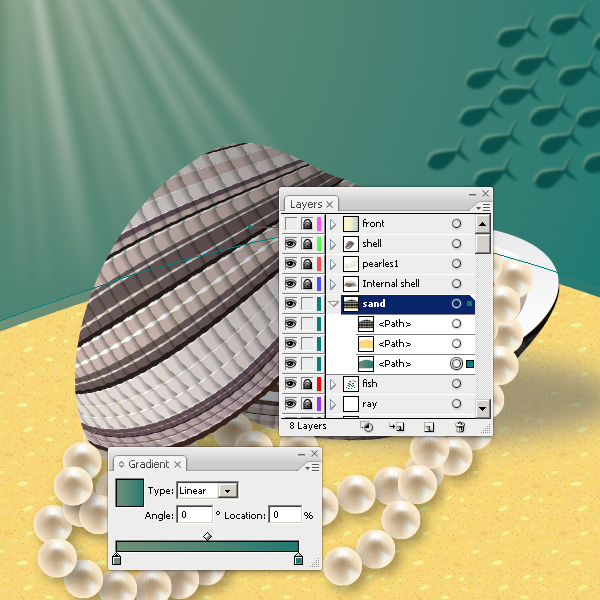Select the right gradient color stop
This screenshot has width=600, height=600.
click(298, 559)
